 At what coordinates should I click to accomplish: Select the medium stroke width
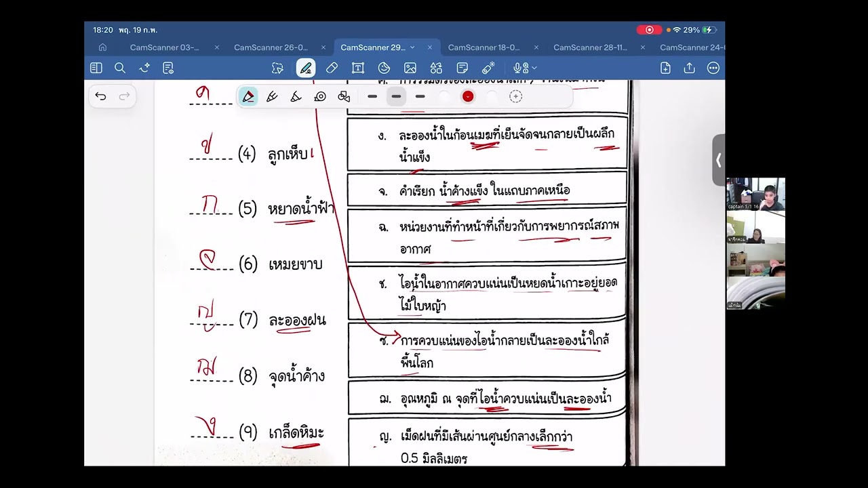pyautogui.click(x=396, y=96)
